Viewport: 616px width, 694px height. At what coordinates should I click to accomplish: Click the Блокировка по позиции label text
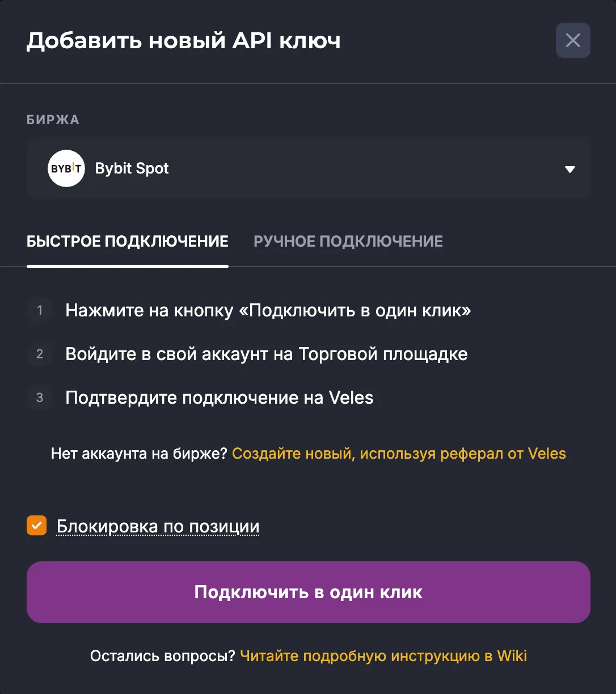point(157,526)
